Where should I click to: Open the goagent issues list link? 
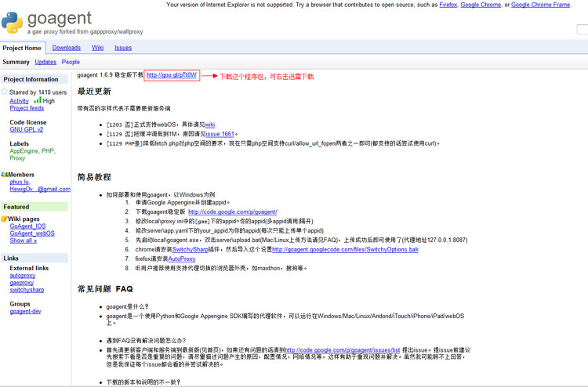[343, 350]
